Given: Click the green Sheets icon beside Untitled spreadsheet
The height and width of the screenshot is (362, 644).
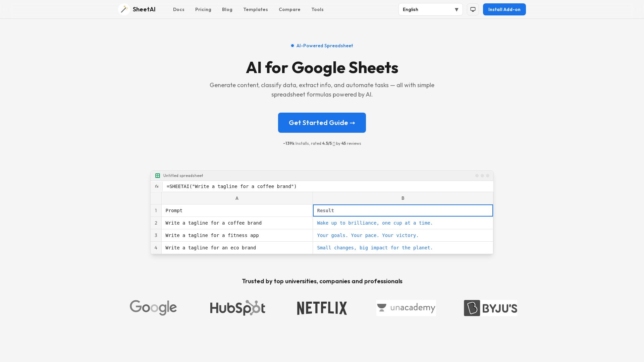Looking at the screenshot, I should tap(158, 176).
